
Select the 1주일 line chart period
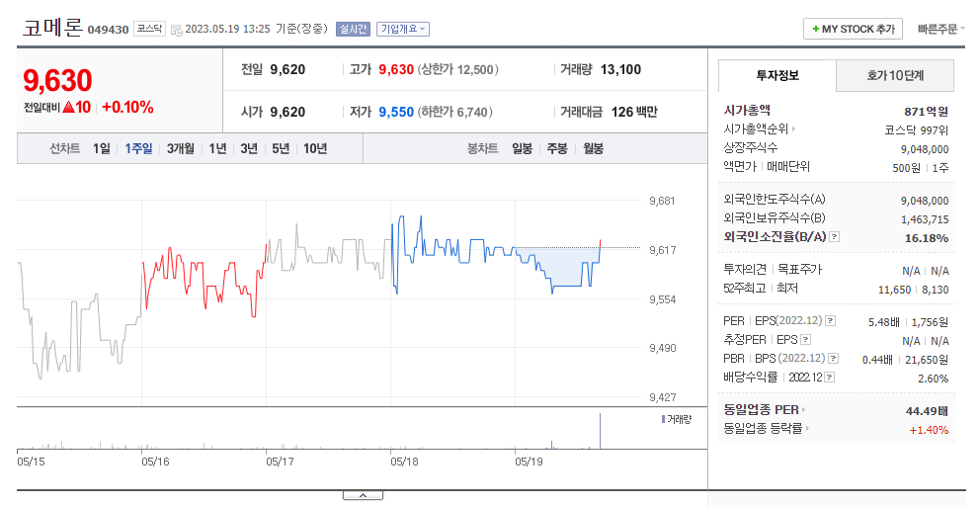138,149
